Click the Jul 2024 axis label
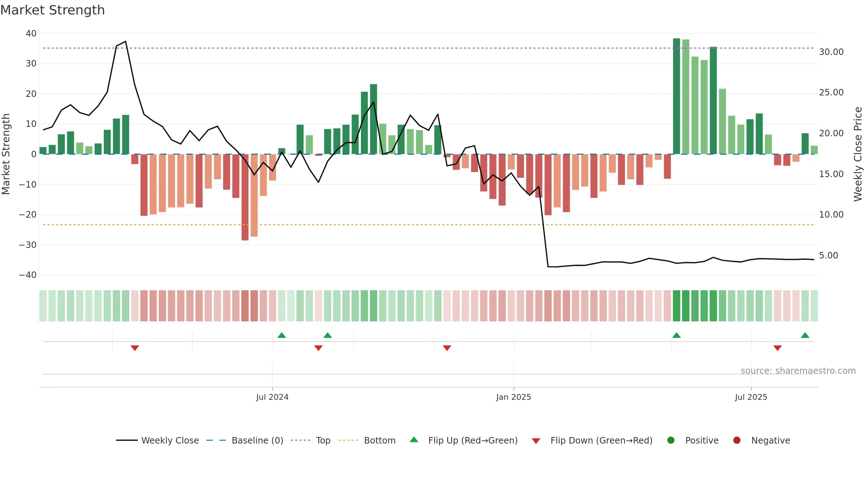Image resolution: width=868 pixels, height=488 pixels. (272, 397)
